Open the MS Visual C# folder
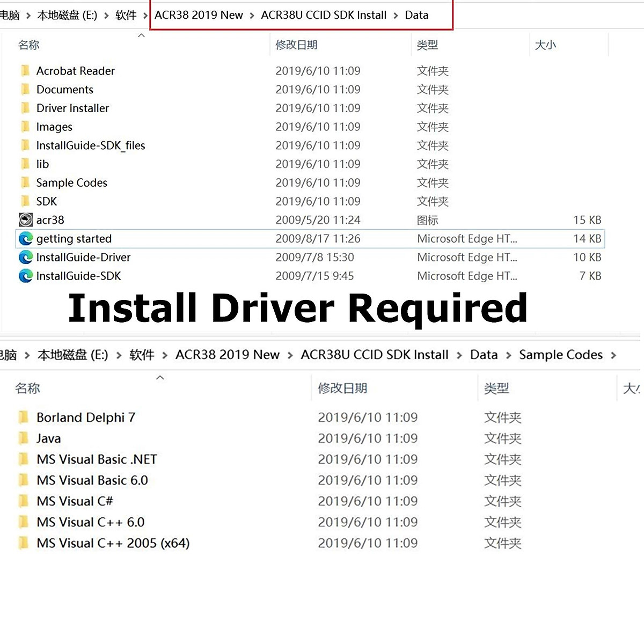Screen dimensions: 644x644 (75, 501)
